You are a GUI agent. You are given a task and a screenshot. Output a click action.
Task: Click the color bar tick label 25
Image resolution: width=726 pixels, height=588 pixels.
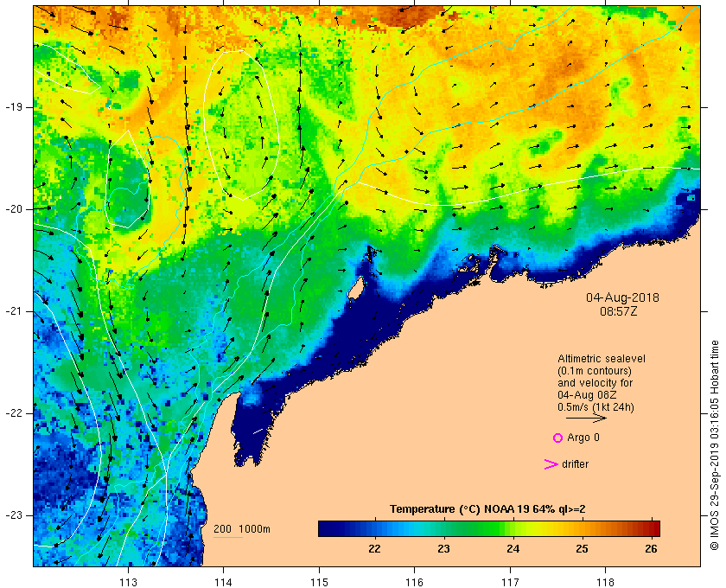582,549
